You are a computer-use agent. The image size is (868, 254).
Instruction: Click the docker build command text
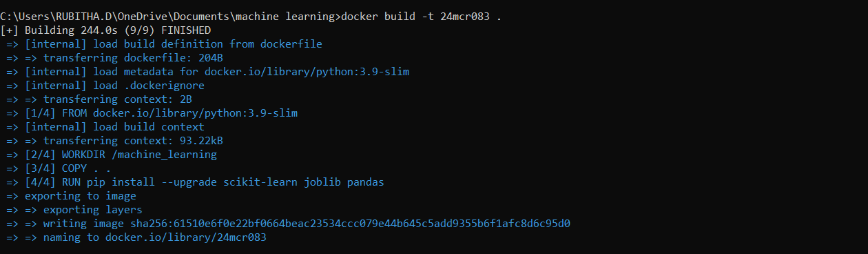(421, 17)
